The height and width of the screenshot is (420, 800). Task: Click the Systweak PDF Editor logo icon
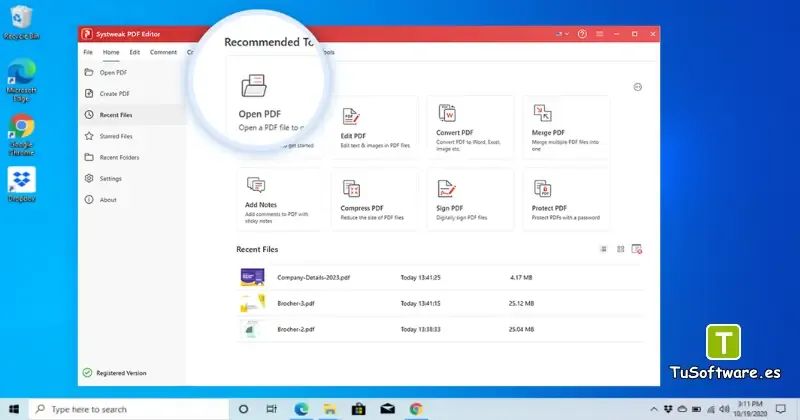(87, 34)
